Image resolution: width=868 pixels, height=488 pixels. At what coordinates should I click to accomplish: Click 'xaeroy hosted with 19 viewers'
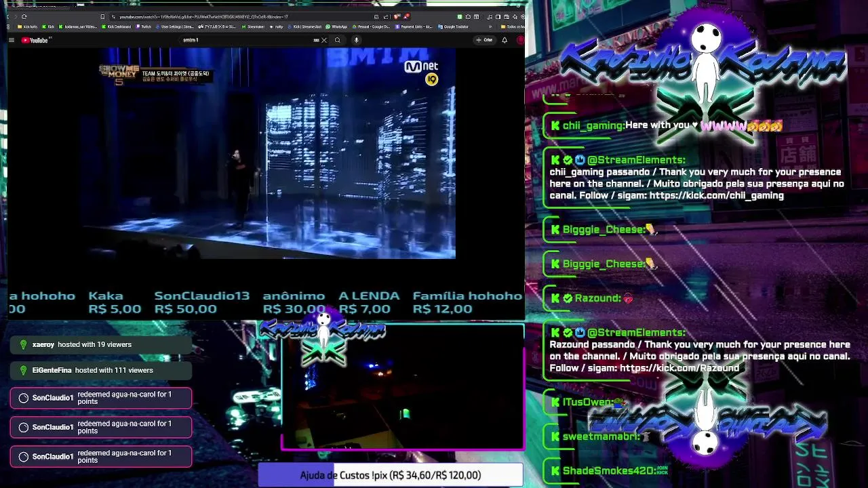(x=101, y=344)
